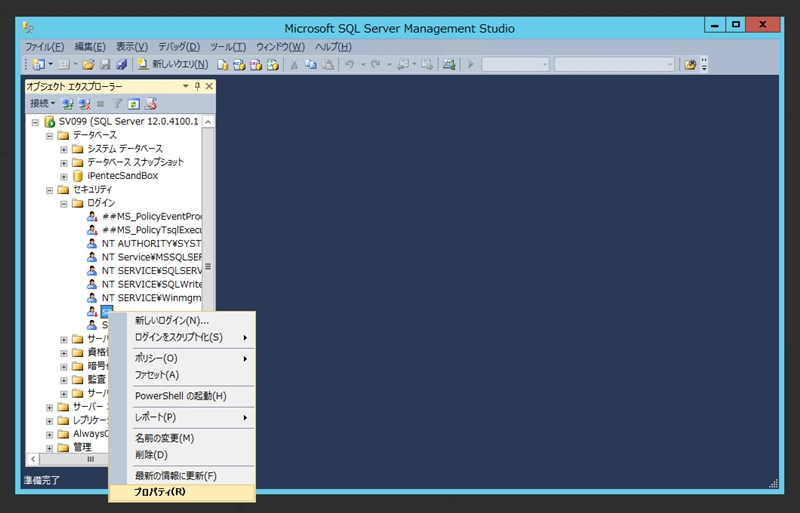Viewport: 800px width, 513px height.
Task: Pin the オブジェクト エクスプローラー panel
Action: (197, 86)
